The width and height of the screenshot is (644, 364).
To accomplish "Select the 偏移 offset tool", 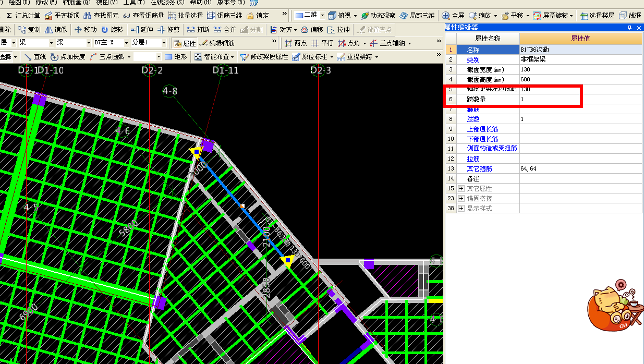I will (x=312, y=30).
